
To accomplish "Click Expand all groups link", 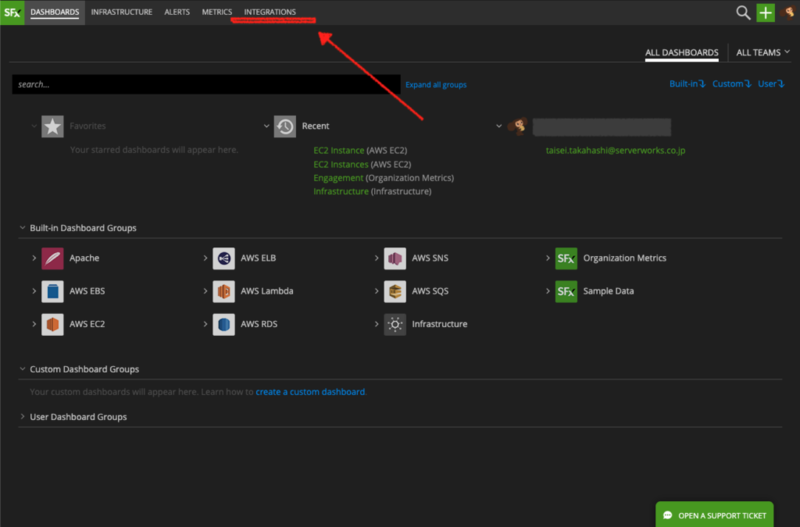I will (x=436, y=85).
